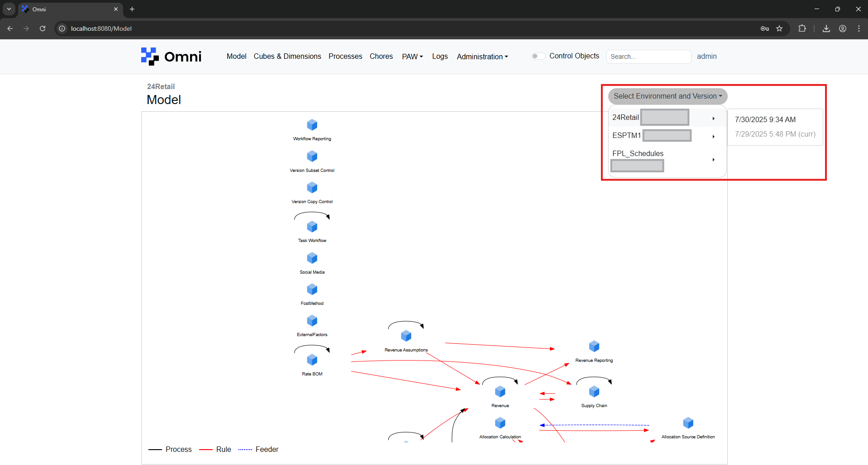Open the password manager key icon
Viewport: 868px width, 465px height.
point(765,28)
